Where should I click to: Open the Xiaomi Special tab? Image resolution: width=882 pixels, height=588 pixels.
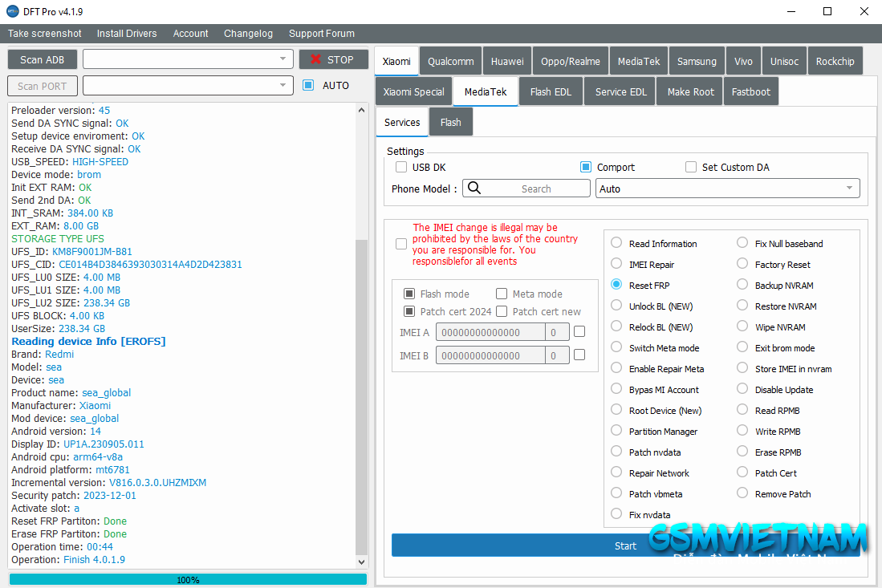coord(413,91)
